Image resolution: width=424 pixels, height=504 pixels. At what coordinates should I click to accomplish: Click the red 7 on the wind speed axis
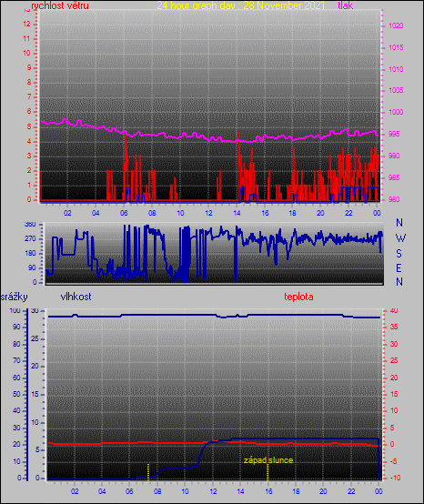pyautogui.click(x=29, y=96)
